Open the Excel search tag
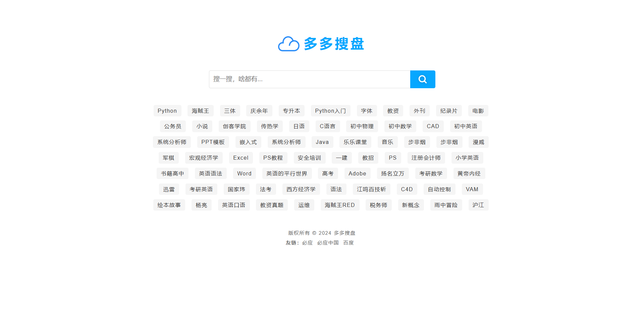The image size is (644, 327). pos(241,158)
